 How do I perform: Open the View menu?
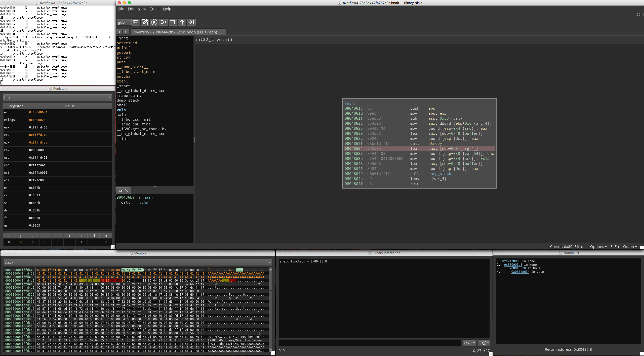point(142,9)
